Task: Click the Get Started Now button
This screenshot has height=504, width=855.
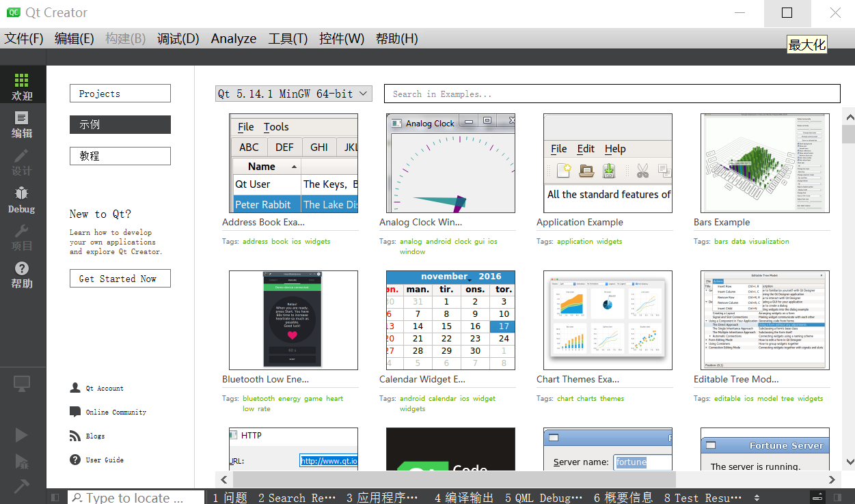Action: click(x=120, y=279)
